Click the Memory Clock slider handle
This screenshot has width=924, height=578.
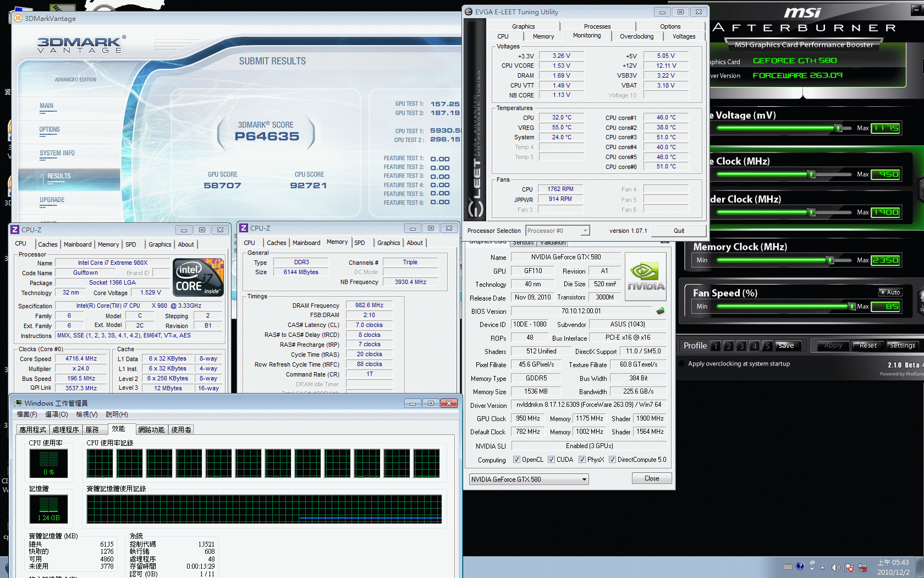tap(831, 260)
